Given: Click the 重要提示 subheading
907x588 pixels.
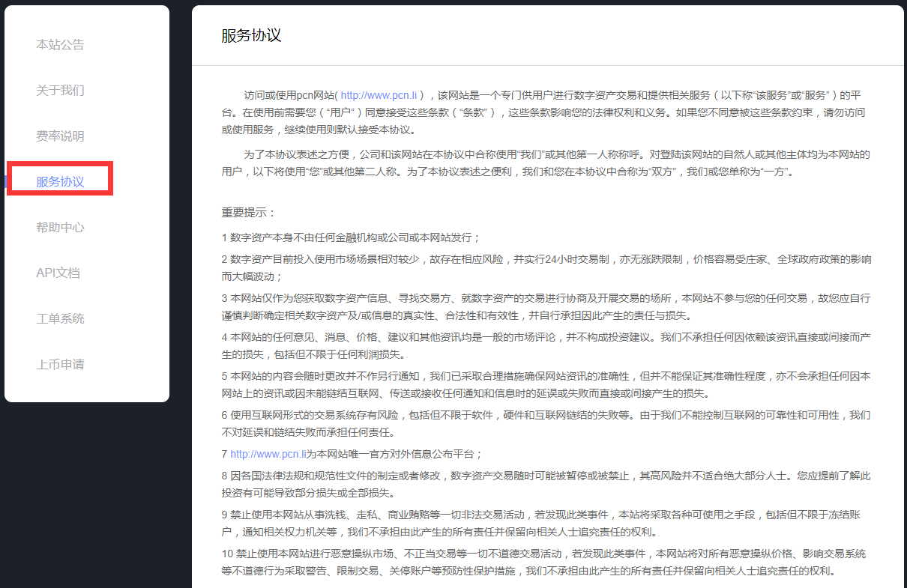Looking at the screenshot, I should pos(249,213).
